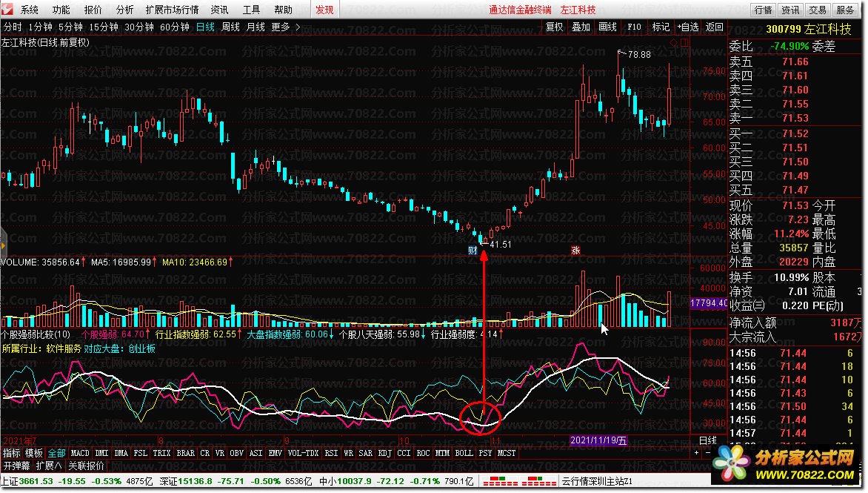Click the 个股强弱比较(10) indicator label

click(x=36, y=334)
